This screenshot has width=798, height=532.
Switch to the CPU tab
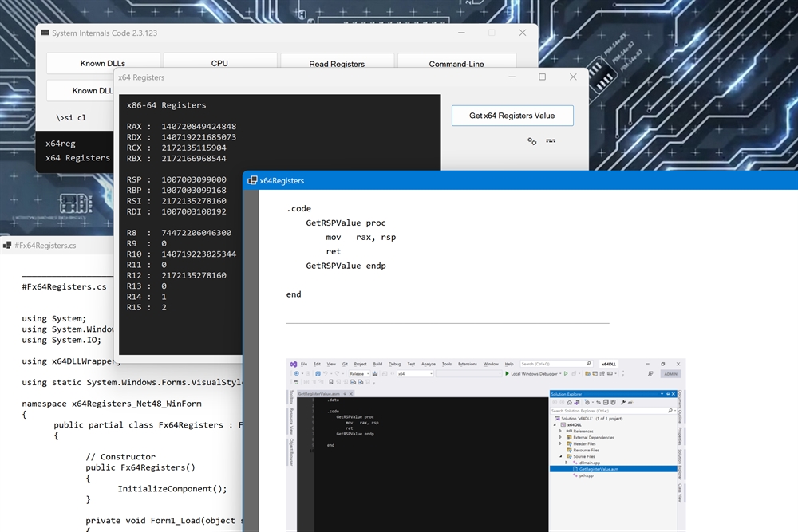(219, 62)
